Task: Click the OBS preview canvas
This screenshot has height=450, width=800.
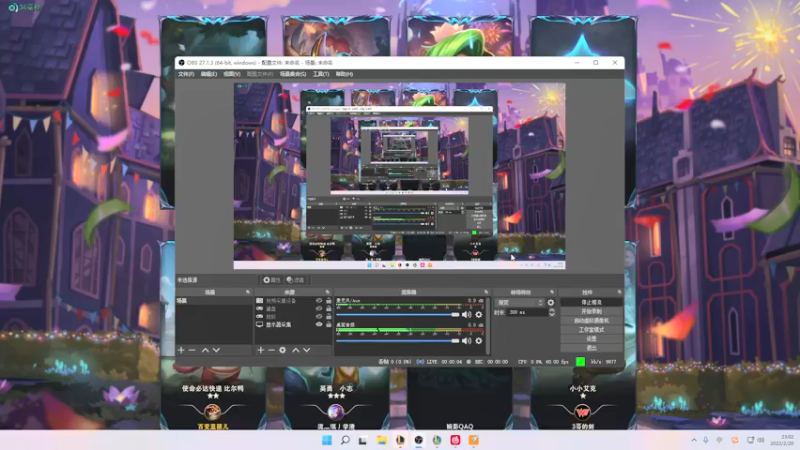Action: pyautogui.click(x=399, y=176)
